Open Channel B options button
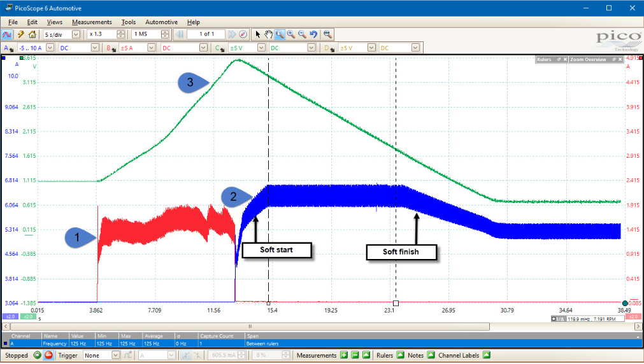This screenshot has height=364, width=644. 110,48
